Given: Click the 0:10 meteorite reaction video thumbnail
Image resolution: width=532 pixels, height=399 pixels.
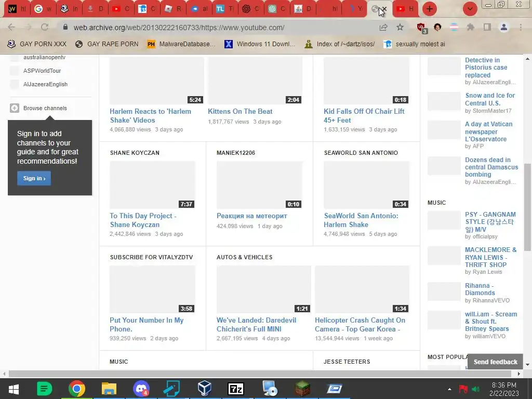Looking at the screenshot, I should click(x=260, y=185).
